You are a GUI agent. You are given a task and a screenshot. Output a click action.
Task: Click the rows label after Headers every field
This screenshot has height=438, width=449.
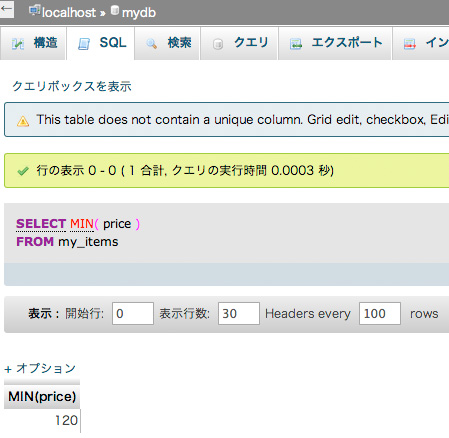pyautogui.click(x=424, y=314)
